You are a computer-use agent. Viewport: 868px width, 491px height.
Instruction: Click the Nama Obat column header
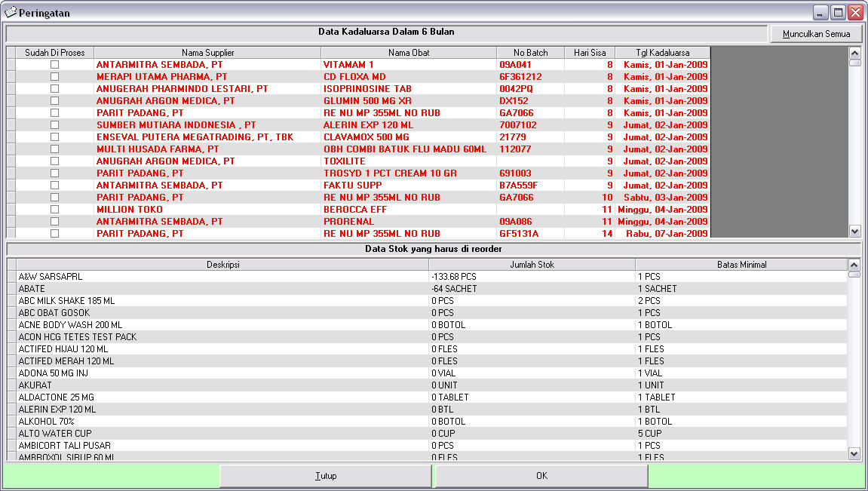tap(409, 53)
